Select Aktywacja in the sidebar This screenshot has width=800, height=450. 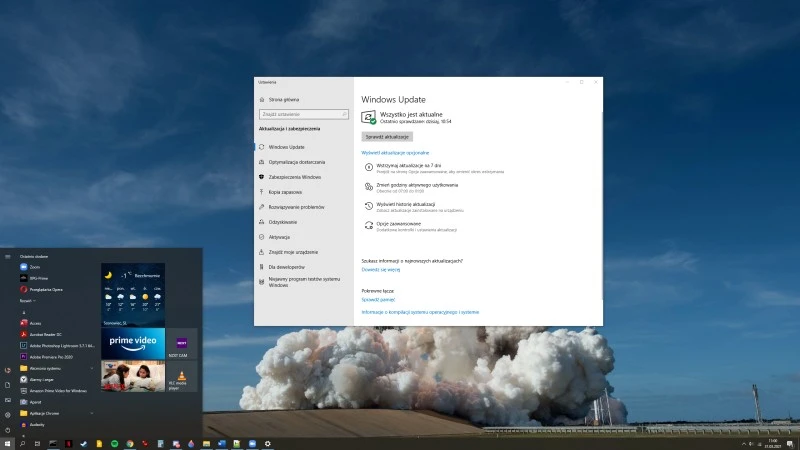tap(274, 237)
